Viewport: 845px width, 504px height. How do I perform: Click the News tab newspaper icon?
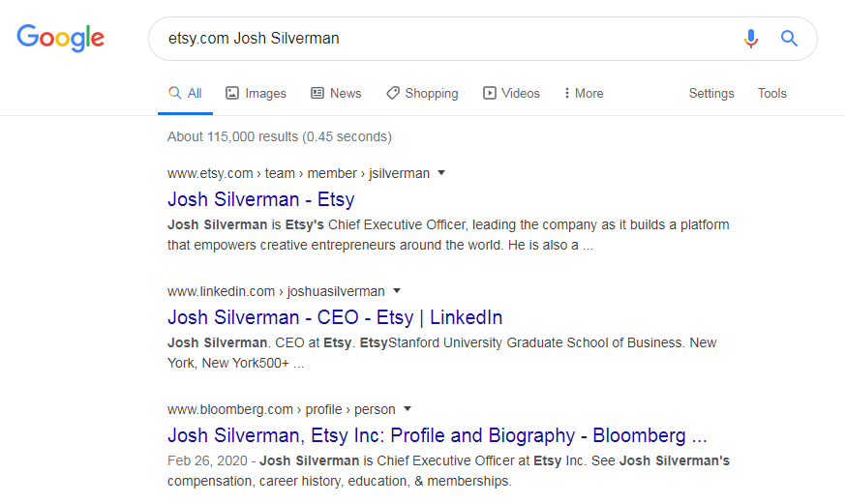point(317,93)
